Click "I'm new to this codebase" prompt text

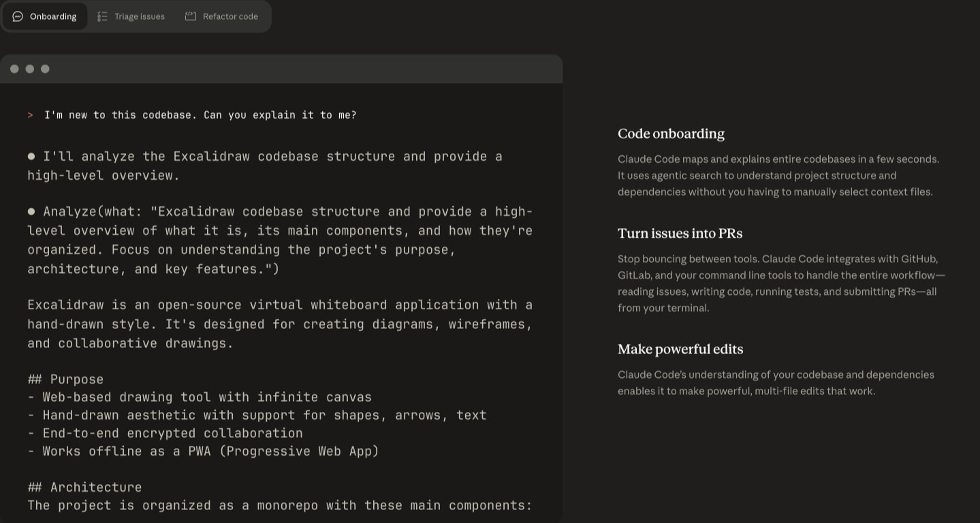click(x=200, y=115)
